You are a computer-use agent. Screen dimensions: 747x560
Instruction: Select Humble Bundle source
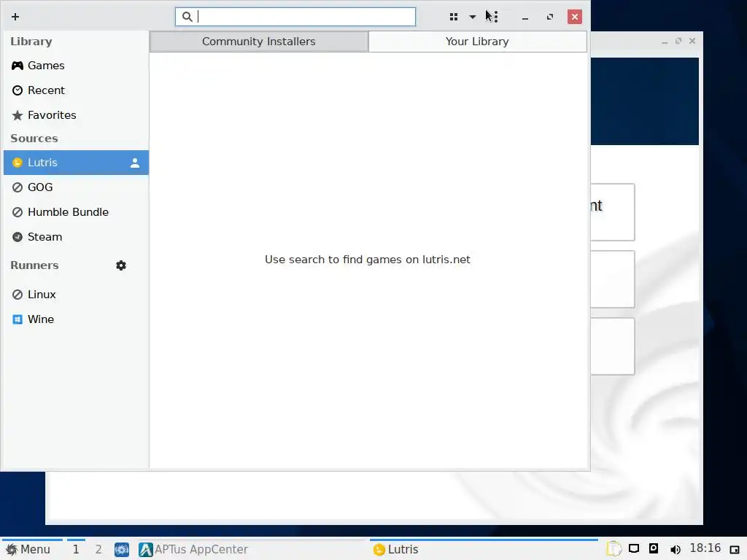click(76, 212)
